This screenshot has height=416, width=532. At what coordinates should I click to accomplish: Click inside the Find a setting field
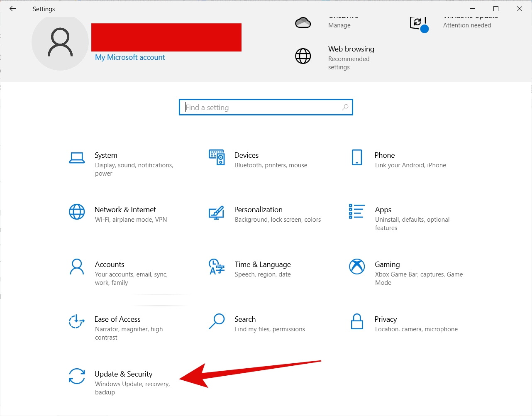pyautogui.click(x=266, y=107)
